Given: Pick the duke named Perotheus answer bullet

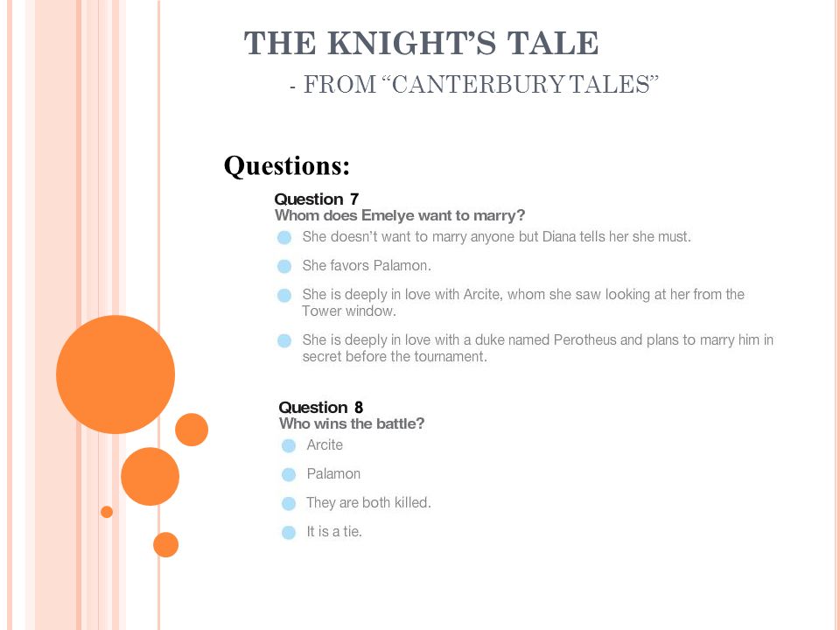Looking at the screenshot, I should [284, 340].
